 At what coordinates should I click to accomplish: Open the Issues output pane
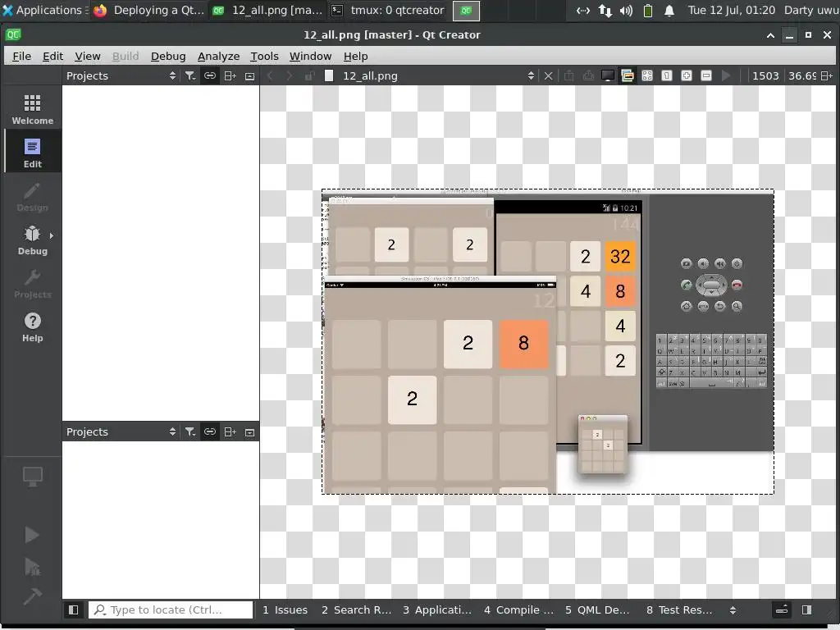285,609
